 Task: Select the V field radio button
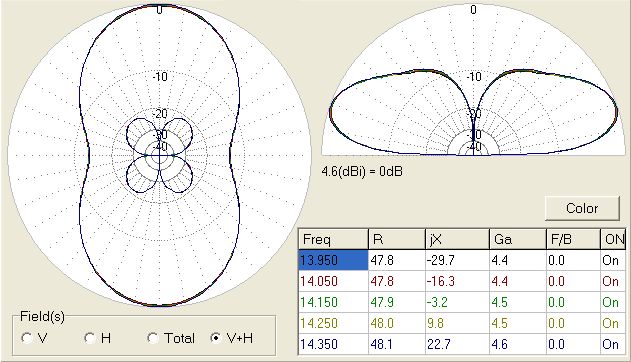click(x=34, y=338)
